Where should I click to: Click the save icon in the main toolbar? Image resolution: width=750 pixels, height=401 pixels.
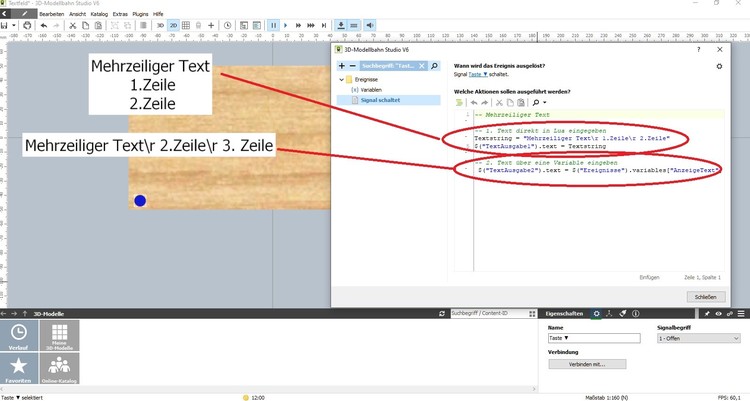[x=4, y=25]
